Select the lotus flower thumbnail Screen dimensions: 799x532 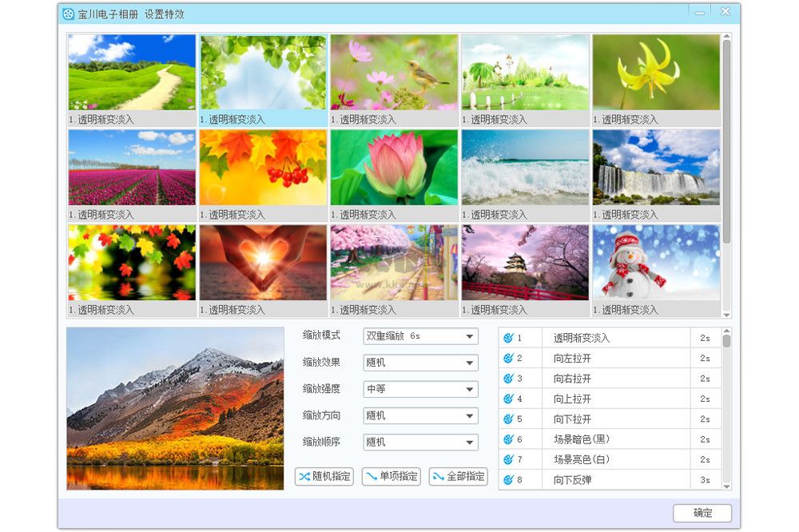[393, 166]
